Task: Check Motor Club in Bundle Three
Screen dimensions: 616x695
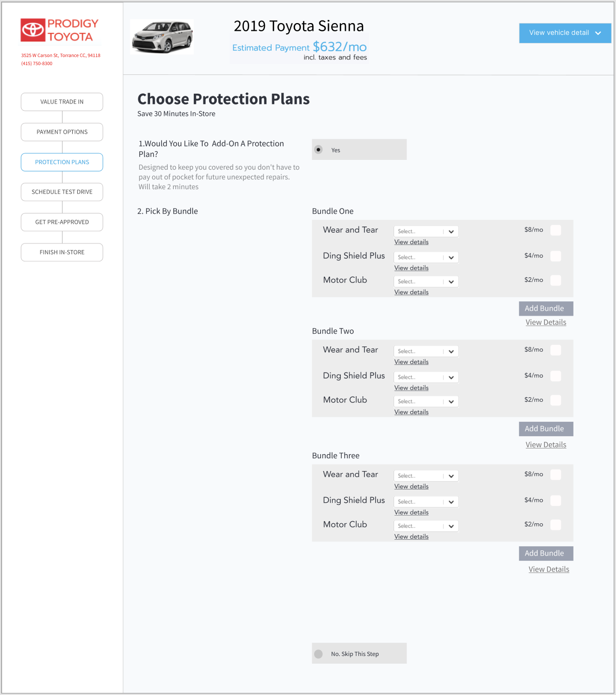Action: pyautogui.click(x=556, y=524)
